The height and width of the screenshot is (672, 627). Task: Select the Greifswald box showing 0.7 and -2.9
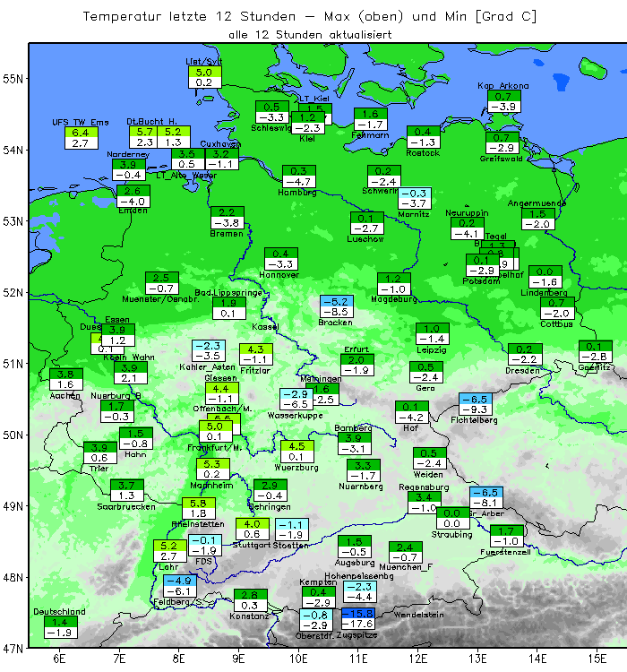[x=502, y=143]
